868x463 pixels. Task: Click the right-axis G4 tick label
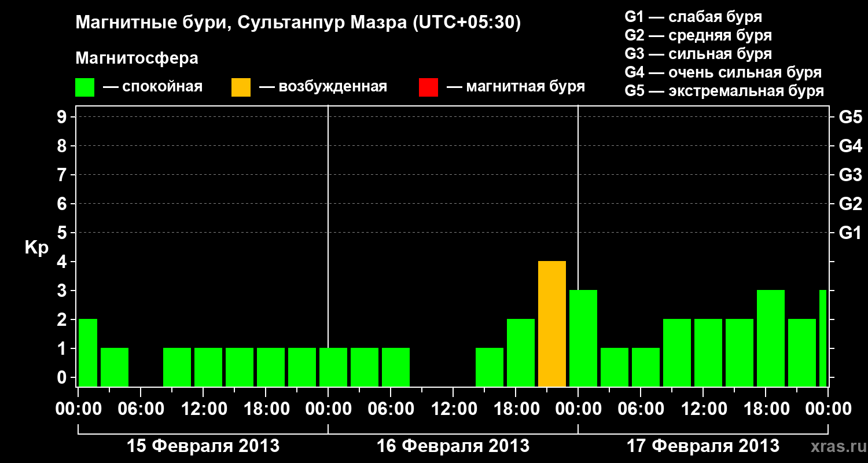[x=850, y=146]
